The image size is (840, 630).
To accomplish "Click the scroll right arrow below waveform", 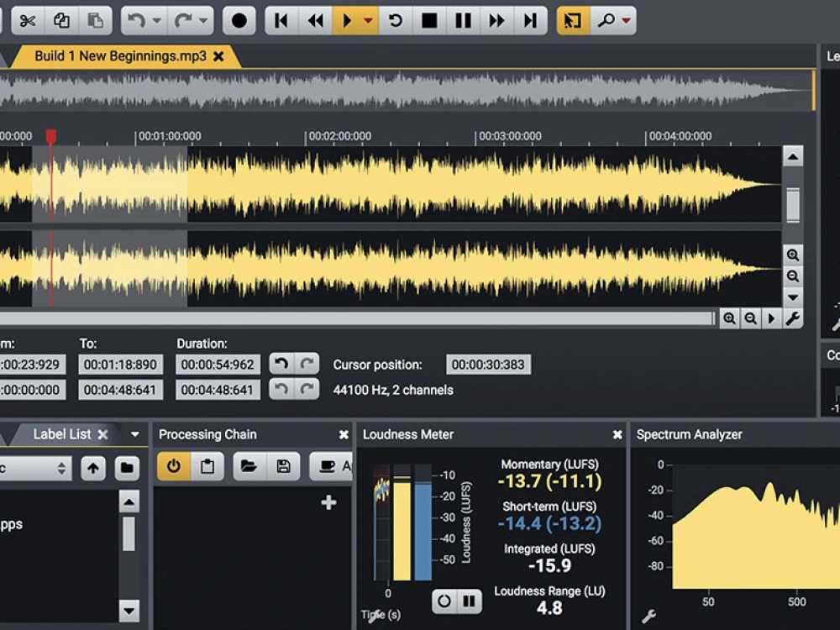I will [771, 318].
